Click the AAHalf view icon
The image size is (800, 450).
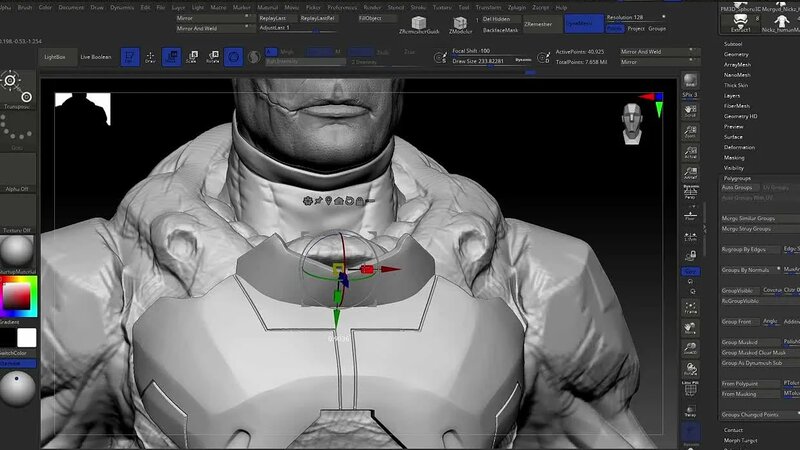pos(690,173)
